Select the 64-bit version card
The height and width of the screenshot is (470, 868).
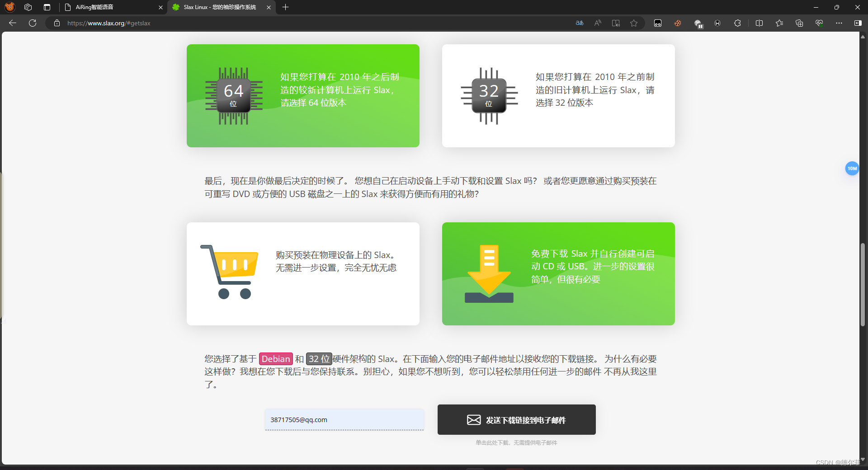coord(303,96)
